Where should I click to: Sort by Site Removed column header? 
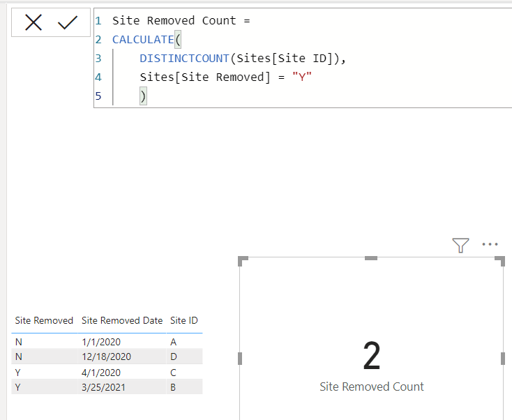click(x=44, y=320)
